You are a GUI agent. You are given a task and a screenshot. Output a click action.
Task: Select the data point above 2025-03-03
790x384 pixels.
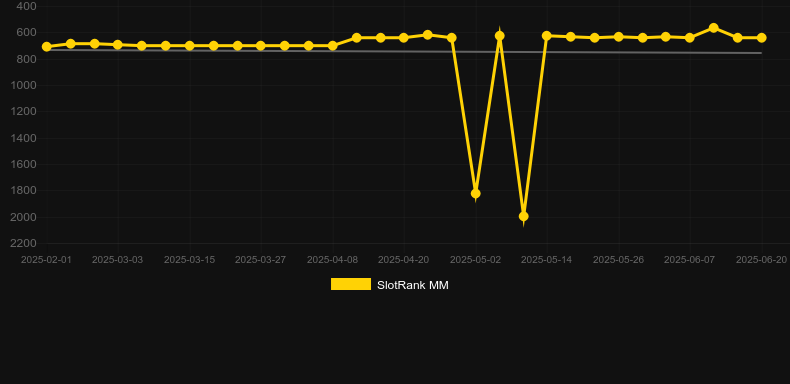click(118, 45)
